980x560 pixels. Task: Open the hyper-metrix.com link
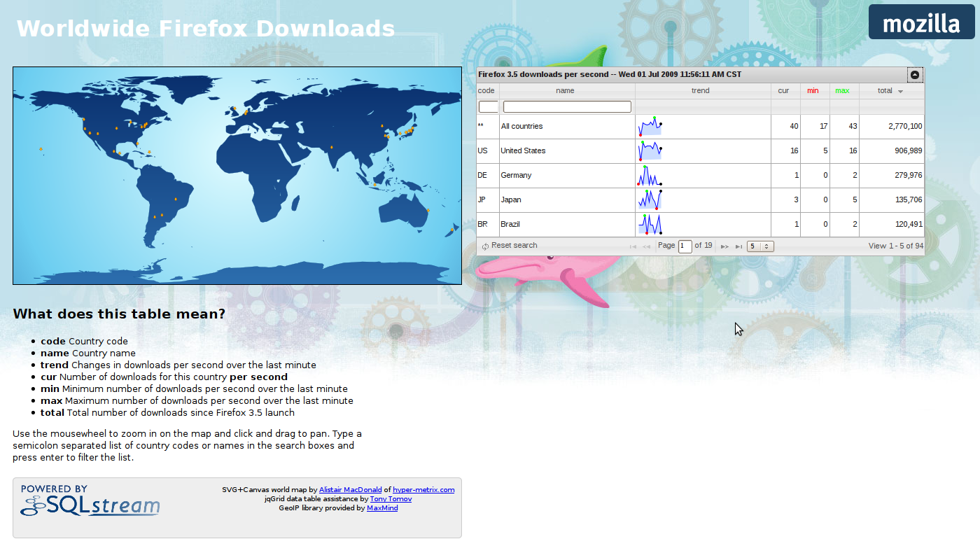423,490
